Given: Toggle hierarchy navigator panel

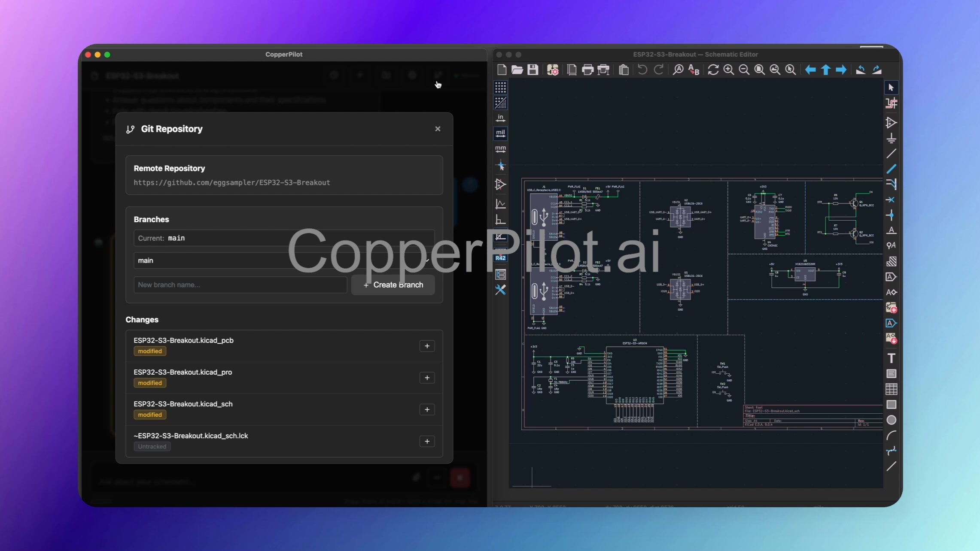Looking at the screenshot, I should click(x=500, y=274).
